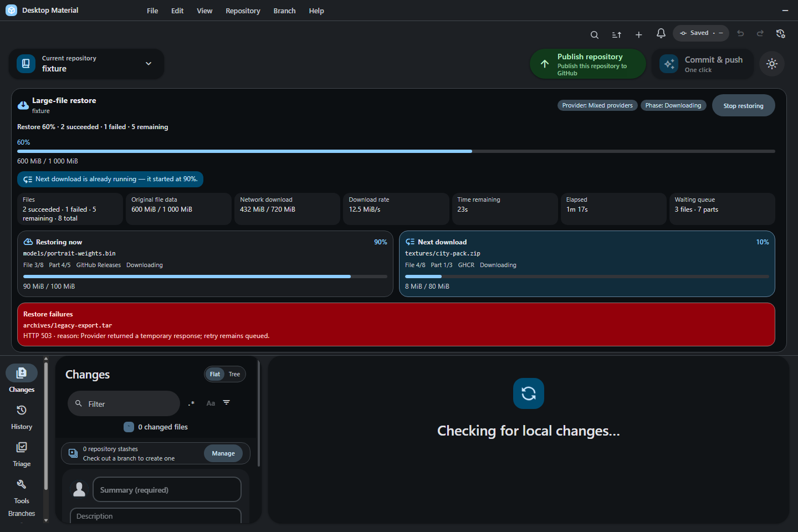Open the Branch menu
Image resolution: width=798 pixels, height=532 pixels.
click(x=284, y=11)
